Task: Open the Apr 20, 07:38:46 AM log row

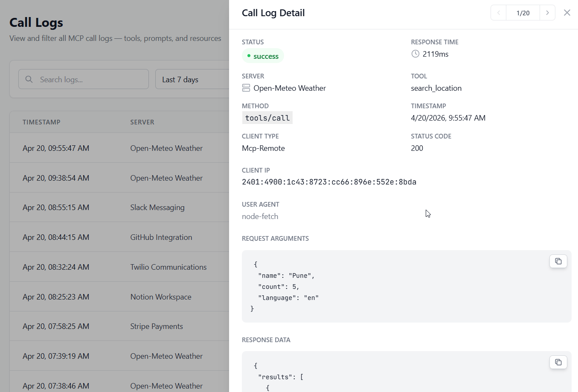Action: click(x=119, y=382)
